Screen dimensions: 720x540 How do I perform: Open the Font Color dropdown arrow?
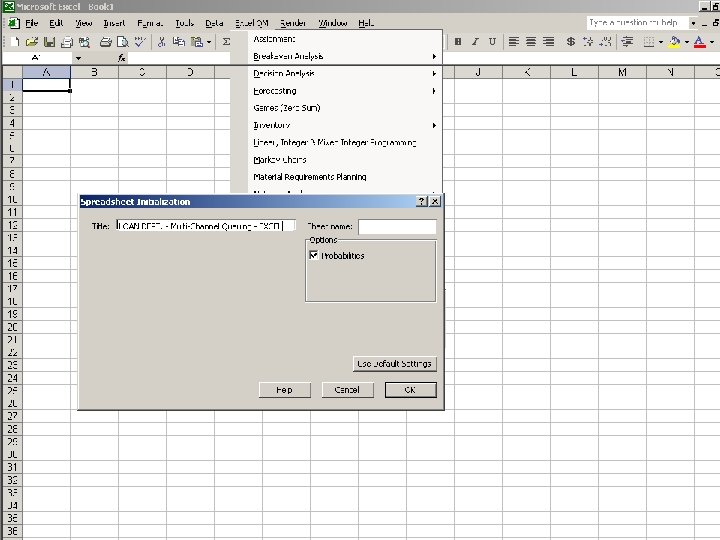click(712, 42)
